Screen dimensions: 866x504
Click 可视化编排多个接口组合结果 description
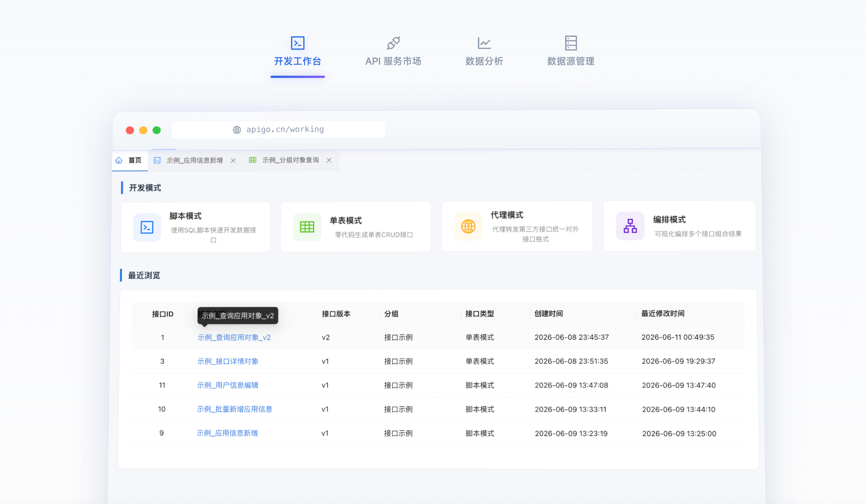tap(698, 234)
